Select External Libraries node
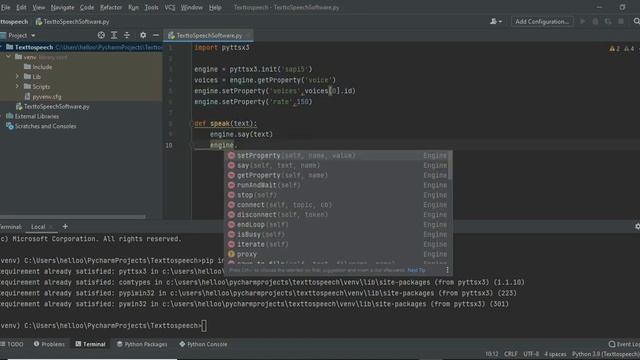640x360 pixels. [x=33, y=116]
